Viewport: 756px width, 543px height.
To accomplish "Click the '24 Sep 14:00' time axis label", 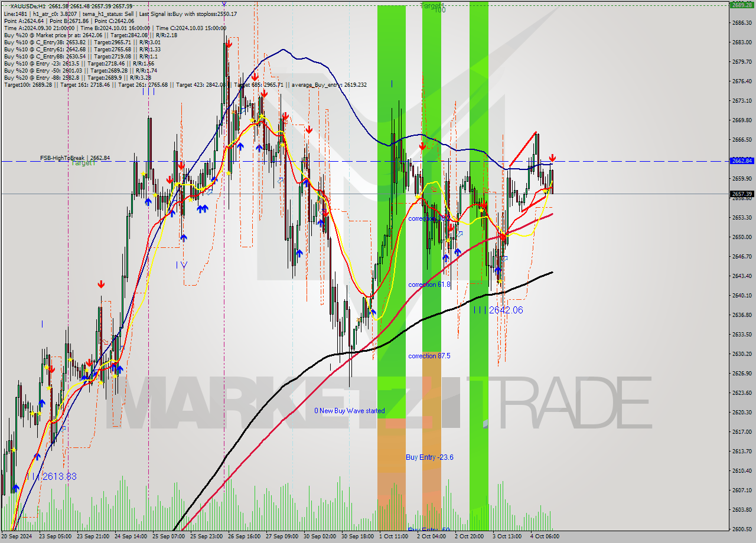I will pyautogui.click(x=132, y=537).
